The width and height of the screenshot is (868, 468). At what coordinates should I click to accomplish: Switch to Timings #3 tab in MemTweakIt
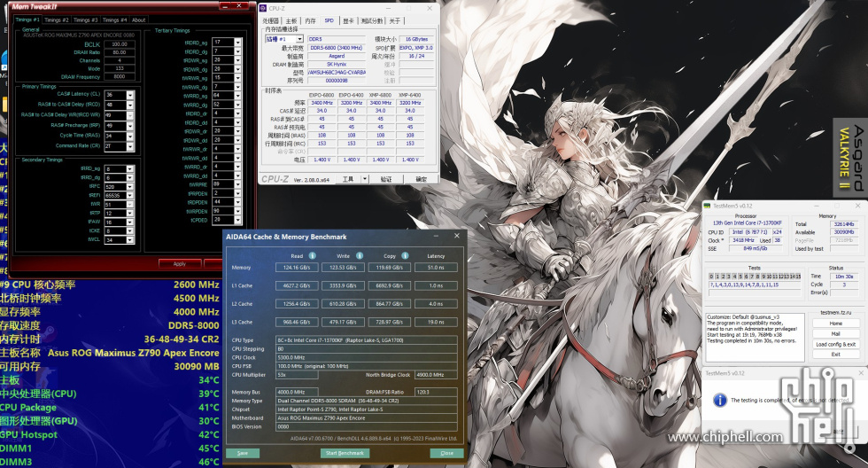[x=85, y=19]
